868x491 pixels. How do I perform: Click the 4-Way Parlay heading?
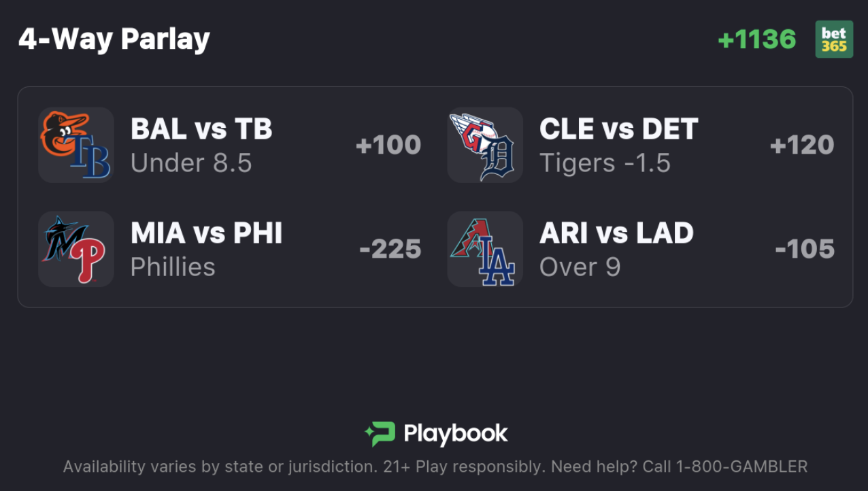[x=114, y=39]
